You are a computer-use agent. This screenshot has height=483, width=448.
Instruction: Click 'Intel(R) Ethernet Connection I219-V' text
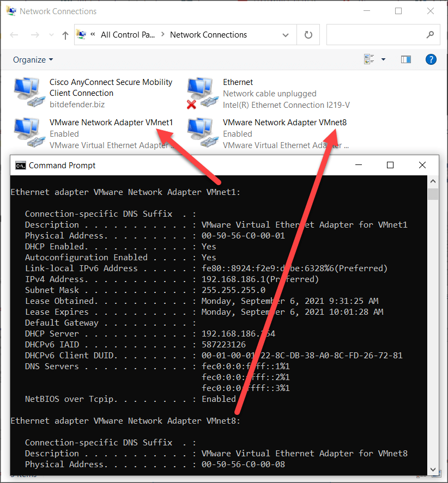pyautogui.click(x=287, y=105)
